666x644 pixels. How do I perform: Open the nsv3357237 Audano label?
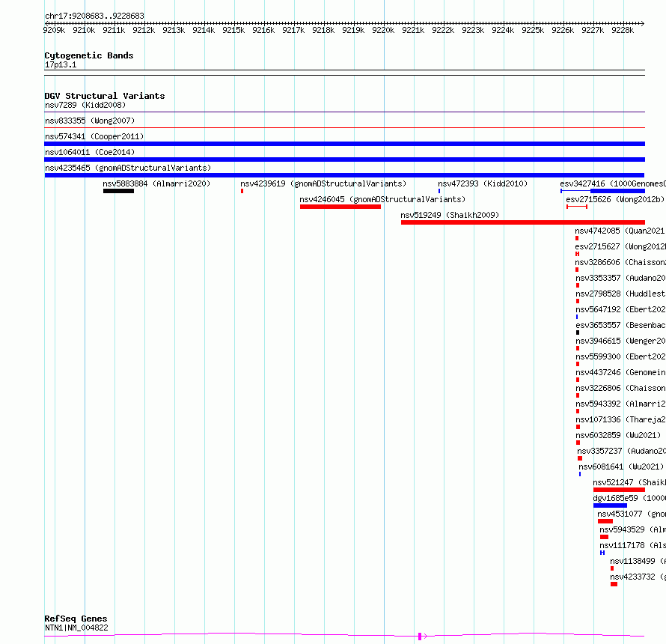click(621, 451)
